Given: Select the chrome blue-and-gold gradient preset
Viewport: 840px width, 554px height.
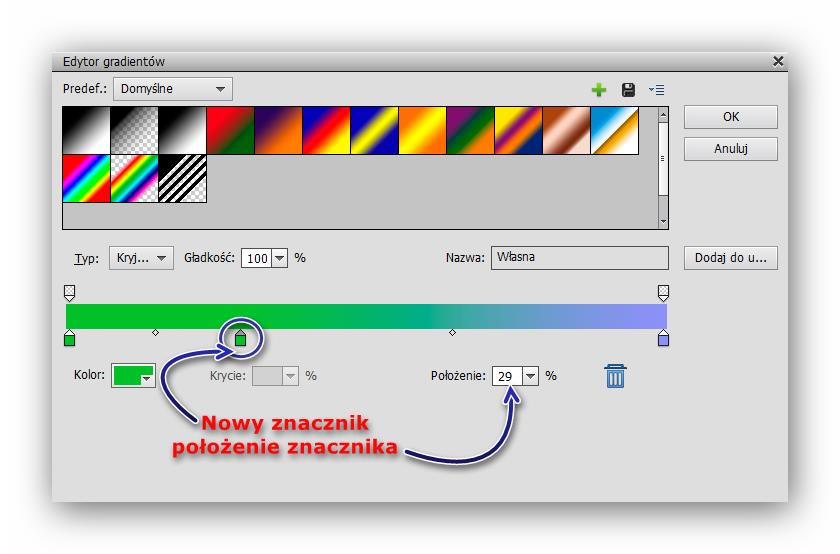Looking at the screenshot, I should 614,131.
